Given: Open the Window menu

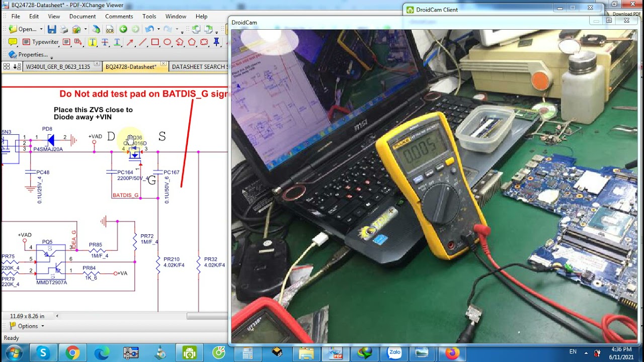Looking at the screenshot, I should click(176, 17).
